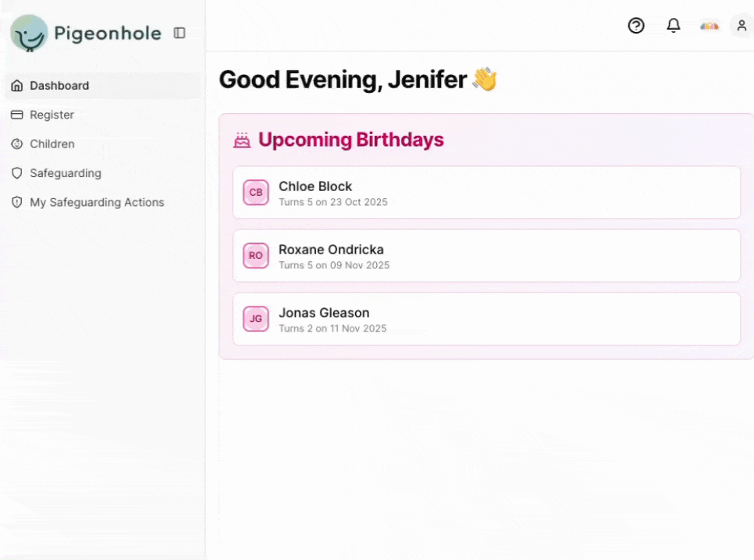Click the Safeguarding shield icon
This screenshot has width=754, height=560.
17,173
